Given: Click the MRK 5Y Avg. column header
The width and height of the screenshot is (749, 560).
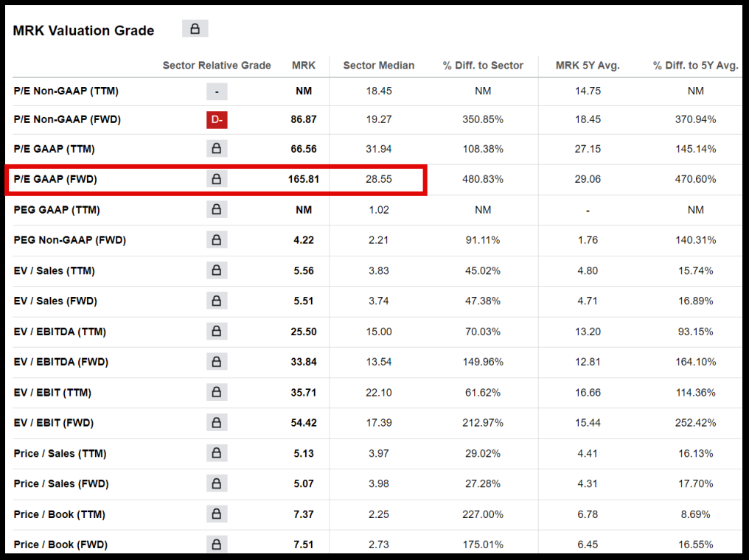Looking at the screenshot, I should [x=588, y=66].
